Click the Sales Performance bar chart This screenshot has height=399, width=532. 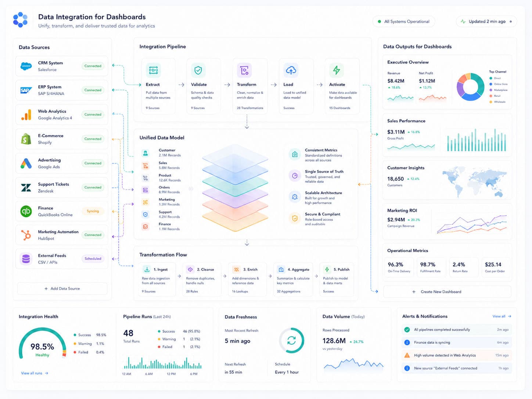pyautogui.click(x=477, y=140)
